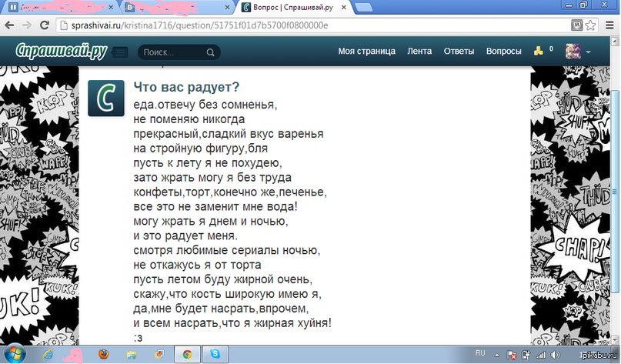621x364 pixels.
Task: Open the Ответы section
Action: (x=459, y=52)
